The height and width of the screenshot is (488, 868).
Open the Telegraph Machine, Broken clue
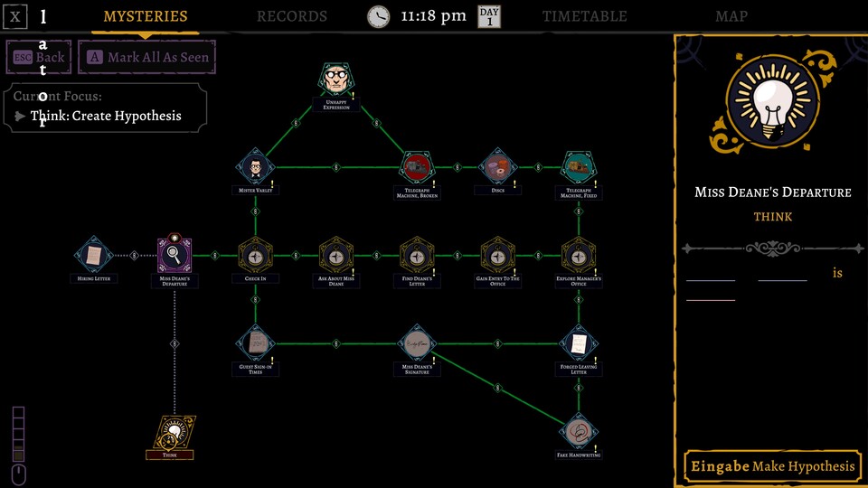(x=417, y=167)
